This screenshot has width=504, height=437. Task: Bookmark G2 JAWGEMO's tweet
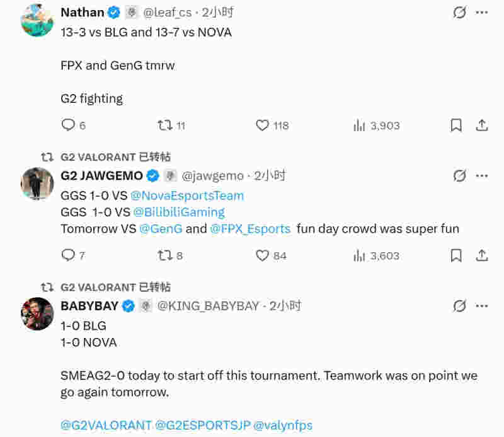tap(456, 255)
